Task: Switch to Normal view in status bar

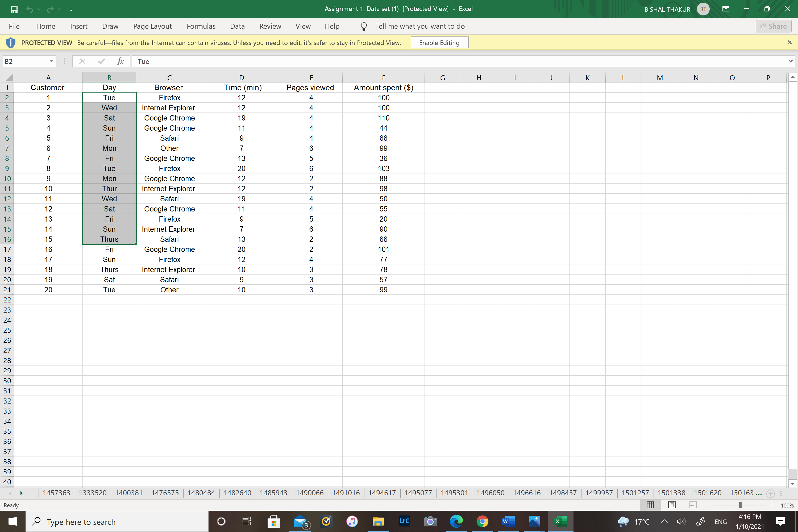Action: 650,505
